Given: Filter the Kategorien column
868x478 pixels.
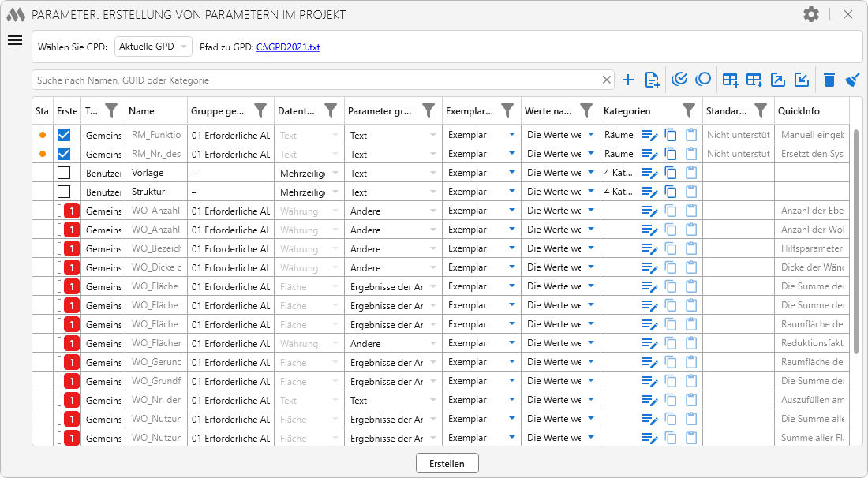Looking at the screenshot, I should [689, 111].
